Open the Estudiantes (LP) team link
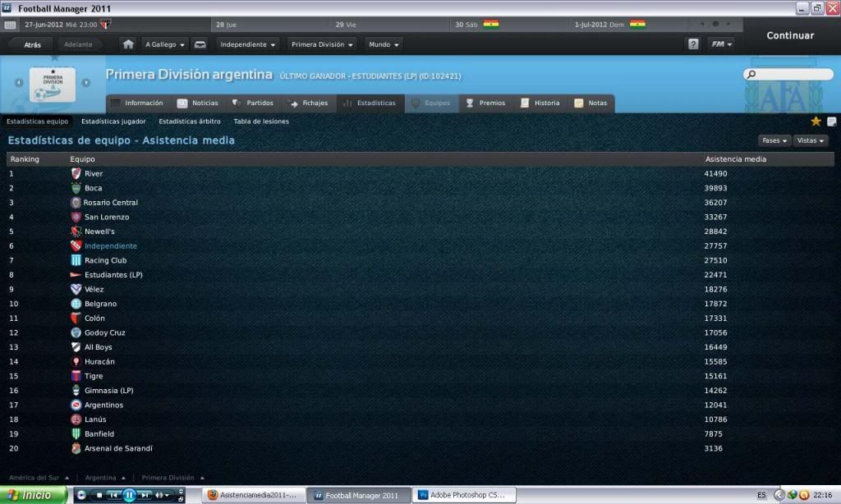Viewport: 841px width, 504px height. click(x=113, y=275)
